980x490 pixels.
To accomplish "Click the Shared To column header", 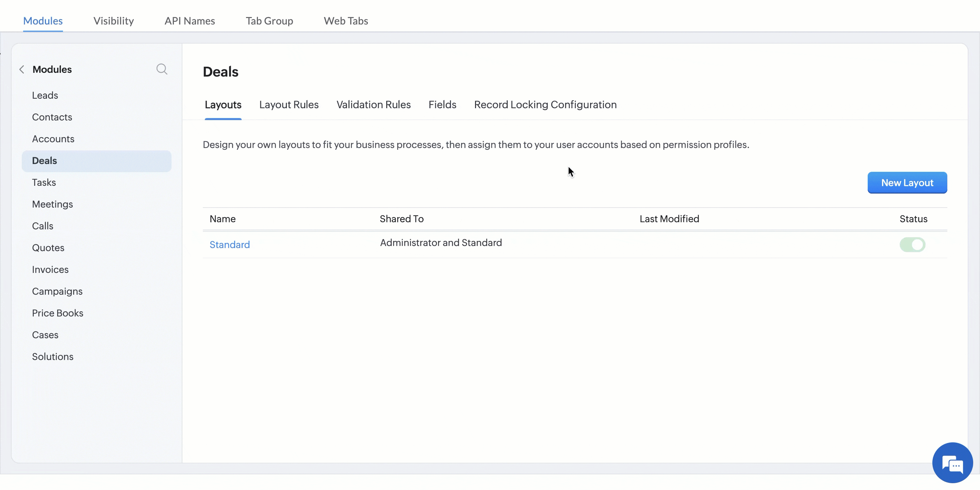I will click(x=402, y=219).
